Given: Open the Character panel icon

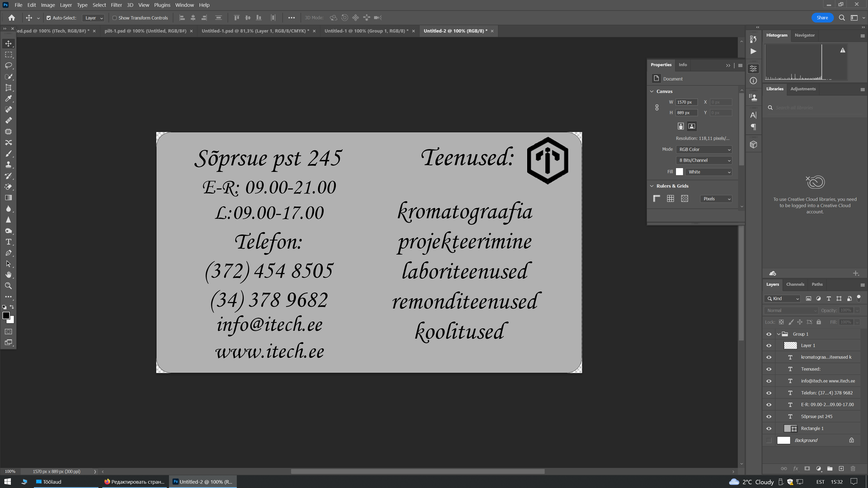Looking at the screenshot, I should point(754,115).
